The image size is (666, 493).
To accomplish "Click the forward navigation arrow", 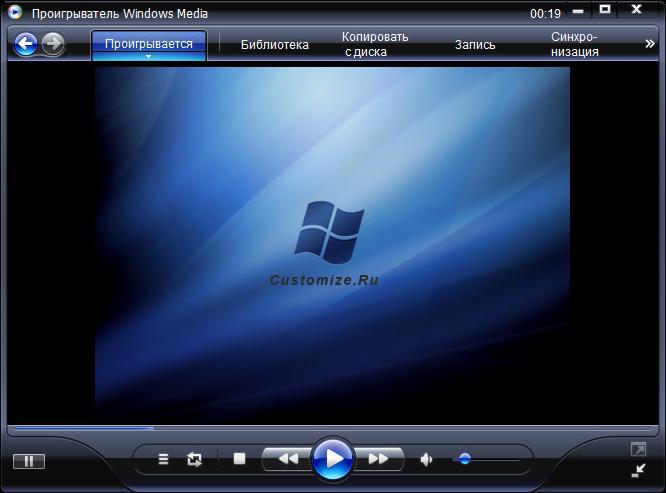I will (54, 43).
